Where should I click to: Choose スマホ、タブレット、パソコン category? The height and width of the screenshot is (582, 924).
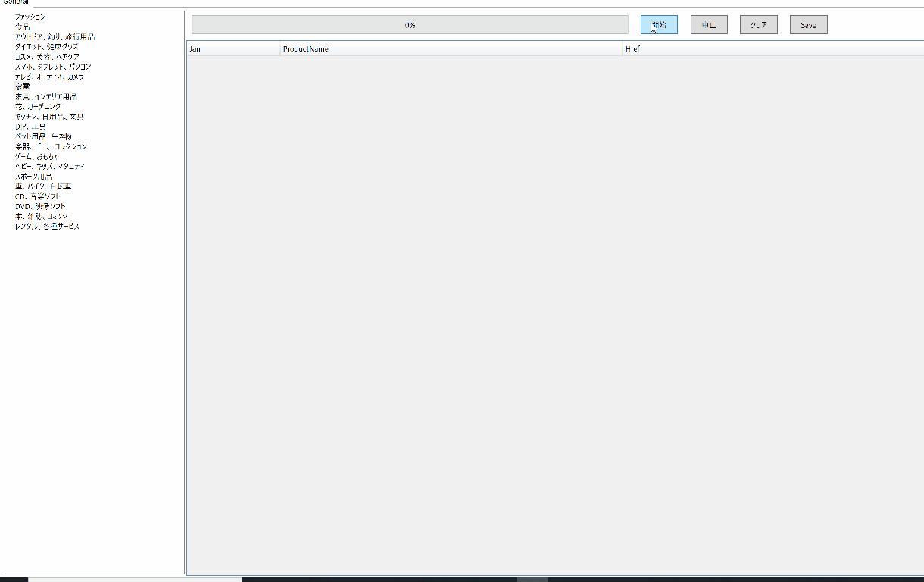[x=53, y=67]
